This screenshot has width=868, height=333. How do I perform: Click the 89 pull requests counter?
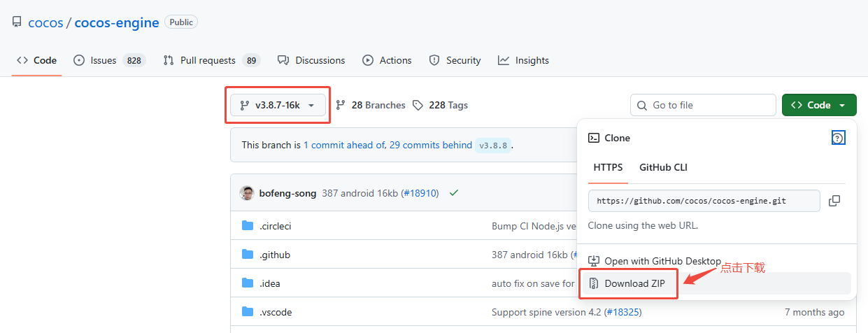click(251, 60)
